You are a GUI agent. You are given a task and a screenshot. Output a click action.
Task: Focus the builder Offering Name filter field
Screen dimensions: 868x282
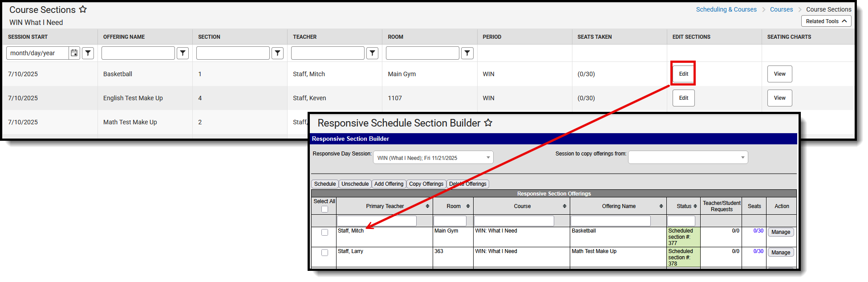tap(611, 221)
